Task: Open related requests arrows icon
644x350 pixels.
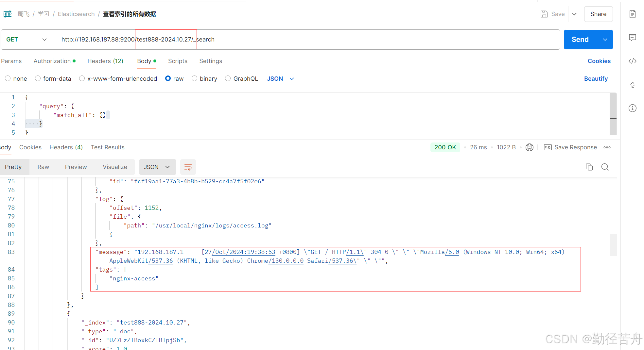Action: pos(633,85)
